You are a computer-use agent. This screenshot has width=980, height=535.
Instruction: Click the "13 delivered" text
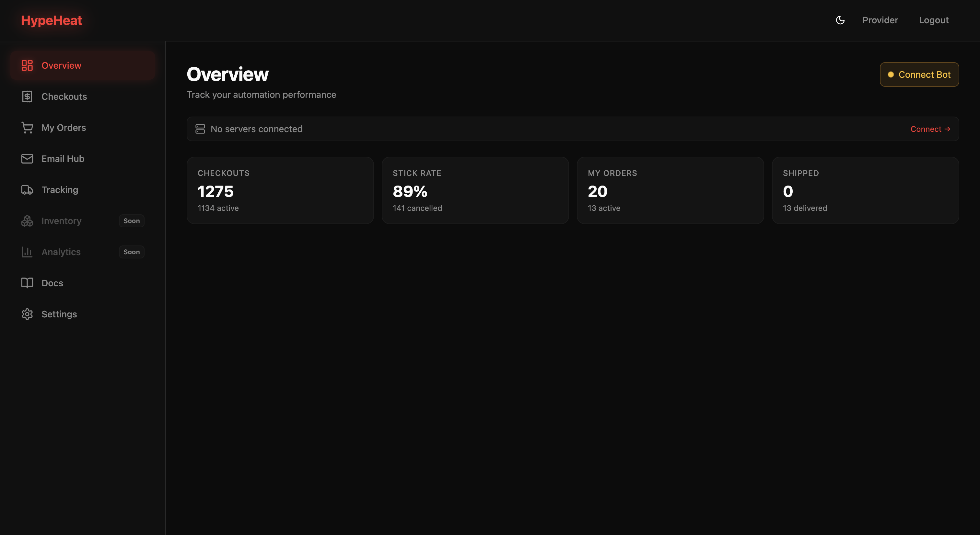click(x=805, y=208)
